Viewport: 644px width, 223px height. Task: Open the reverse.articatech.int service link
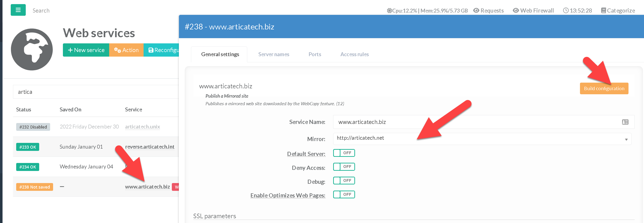click(149, 147)
